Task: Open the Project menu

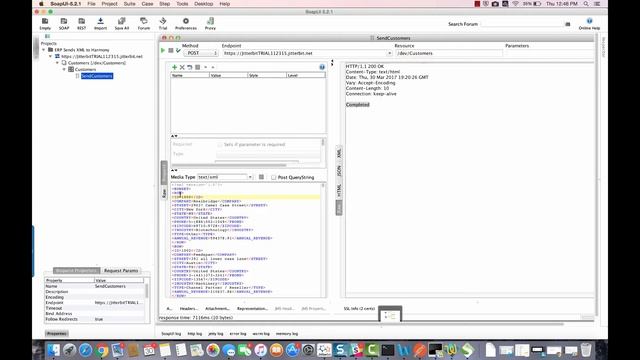Action: 109,4
